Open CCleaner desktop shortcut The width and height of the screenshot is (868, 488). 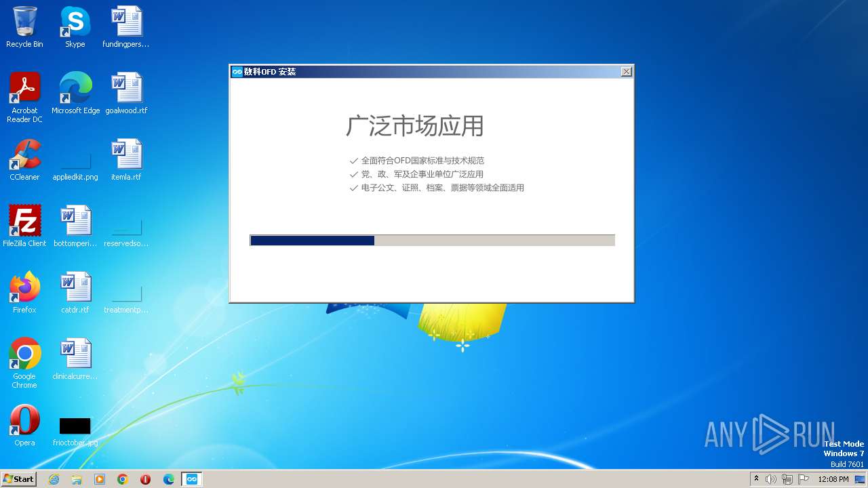pyautogui.click(x=24, y=160)
